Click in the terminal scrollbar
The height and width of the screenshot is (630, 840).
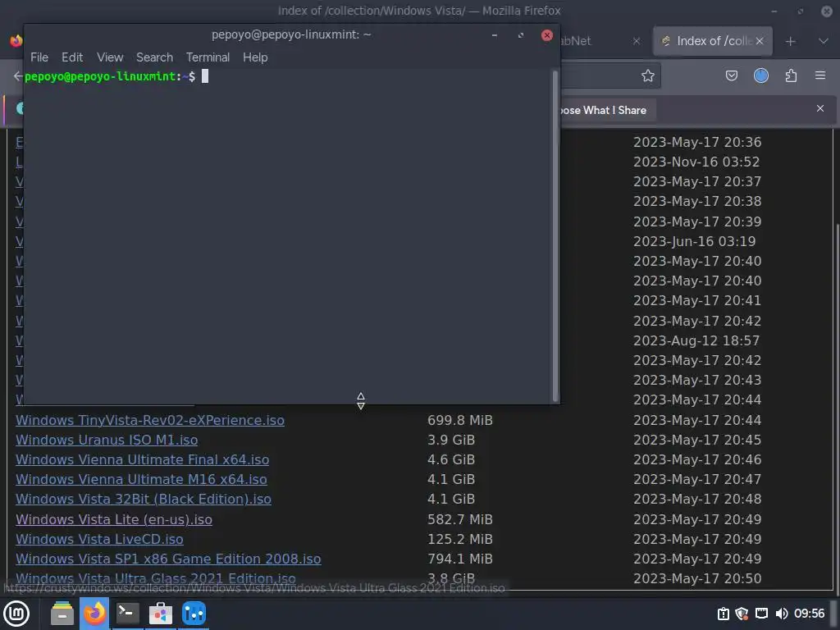[555, 235]
